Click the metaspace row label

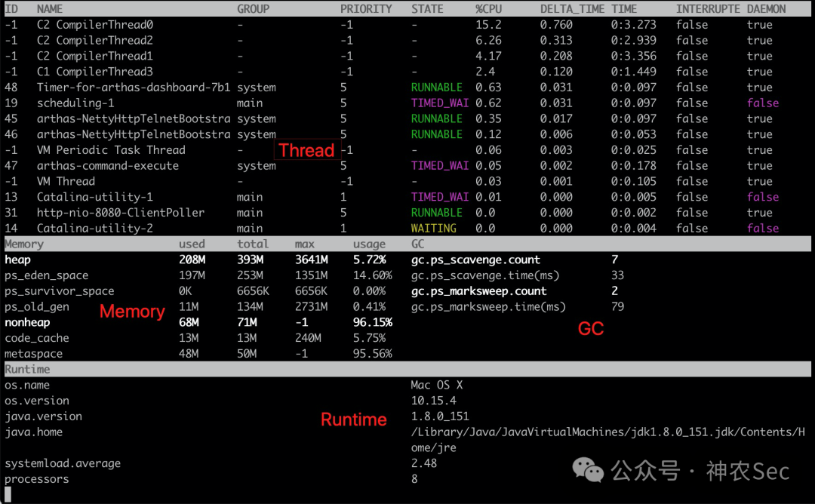[33, 354]
